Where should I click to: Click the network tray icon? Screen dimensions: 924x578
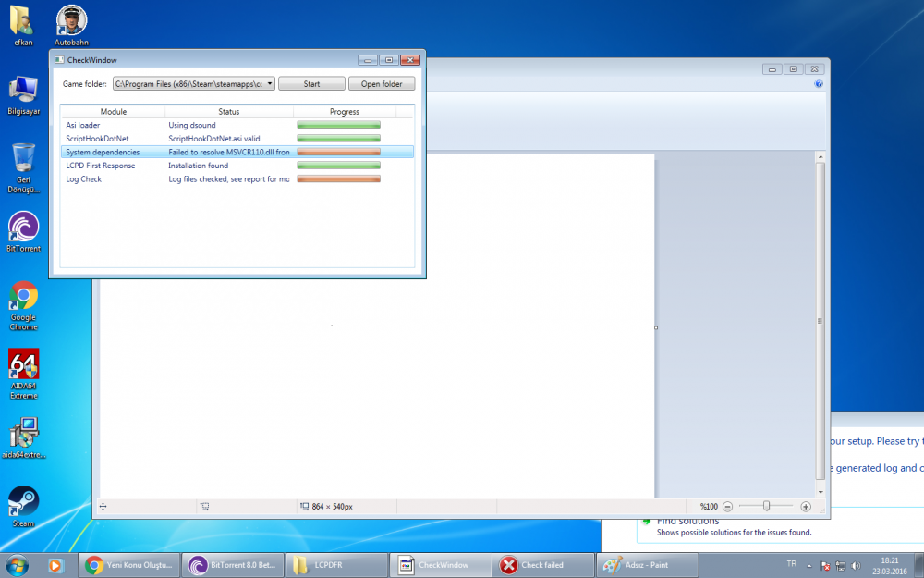click(x=841, y=566)
